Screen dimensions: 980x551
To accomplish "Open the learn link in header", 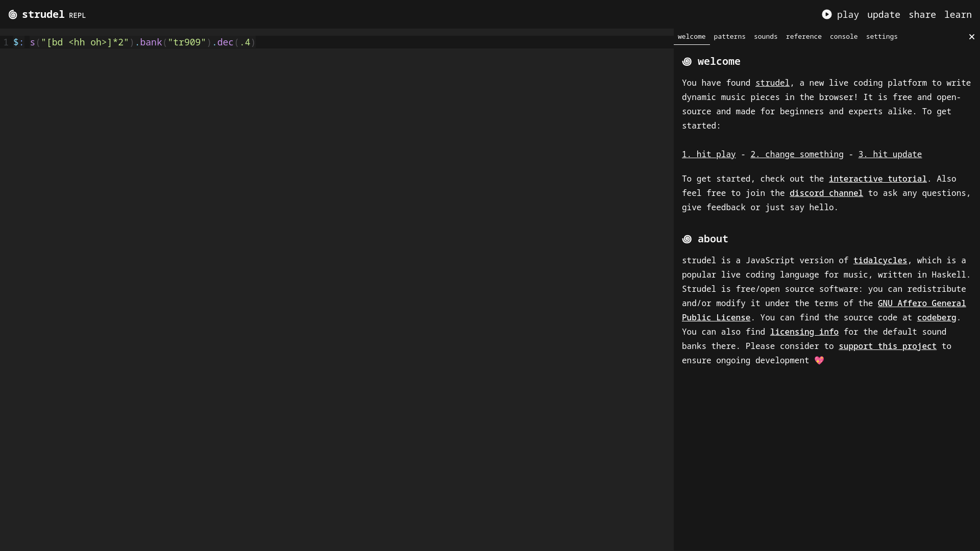I will [958, 15].
